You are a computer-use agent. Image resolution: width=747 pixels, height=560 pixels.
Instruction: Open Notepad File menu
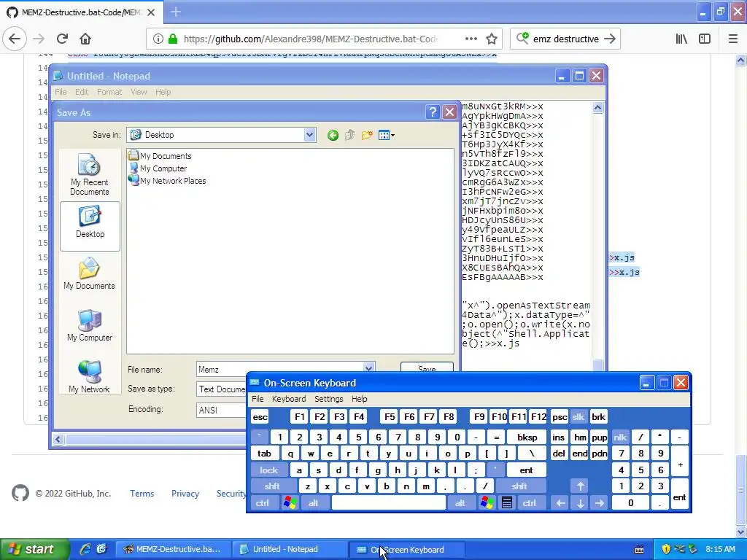tap(61, 92)
